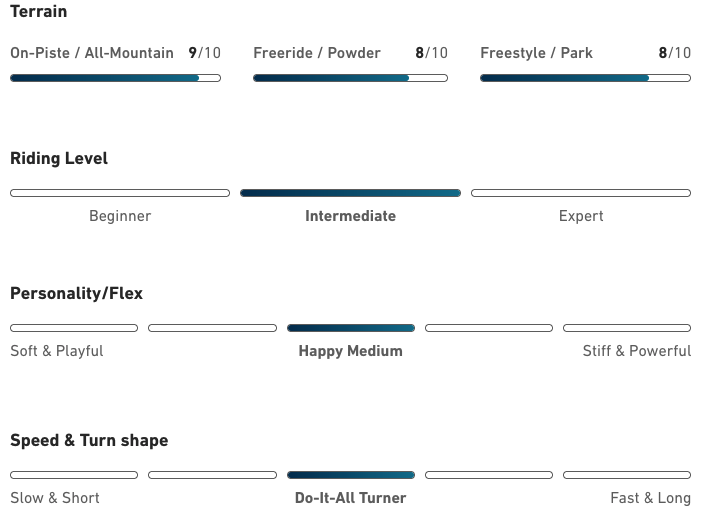Click the Stiff & Powerful flex segment

(x=627, y=328)
